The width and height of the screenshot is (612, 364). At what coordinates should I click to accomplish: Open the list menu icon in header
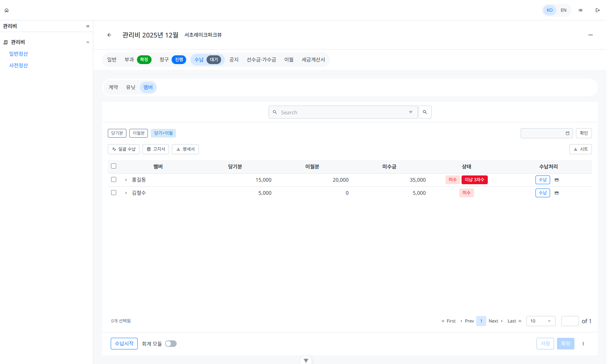580,10
